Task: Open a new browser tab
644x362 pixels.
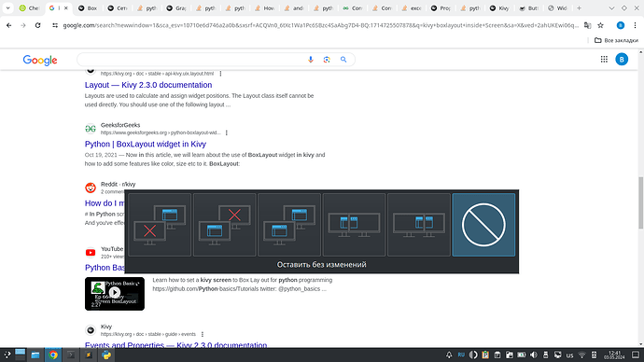Action: click(x=579, y=8)
